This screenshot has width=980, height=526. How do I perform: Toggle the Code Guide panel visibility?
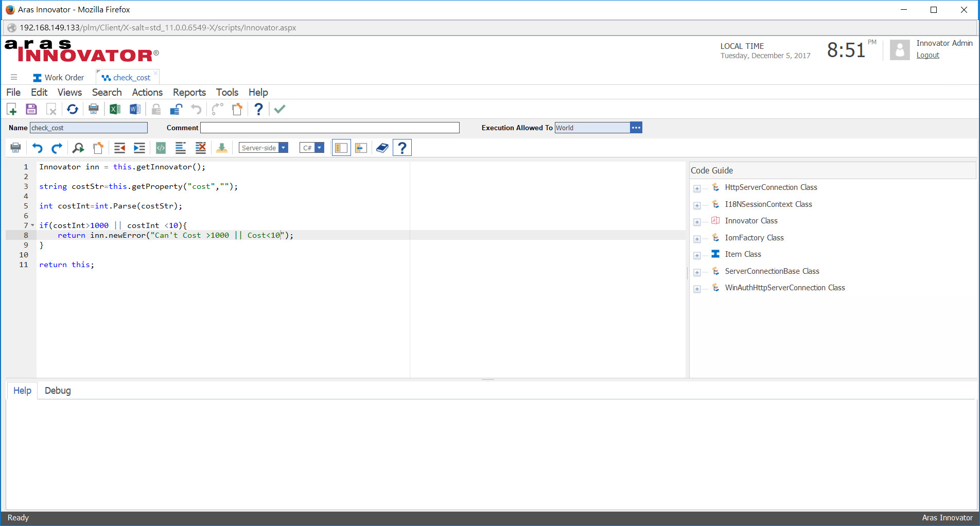341,148
